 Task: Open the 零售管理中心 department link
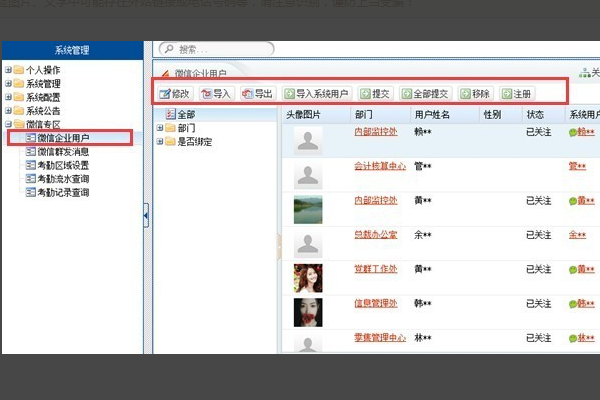(x=380, y=338)
